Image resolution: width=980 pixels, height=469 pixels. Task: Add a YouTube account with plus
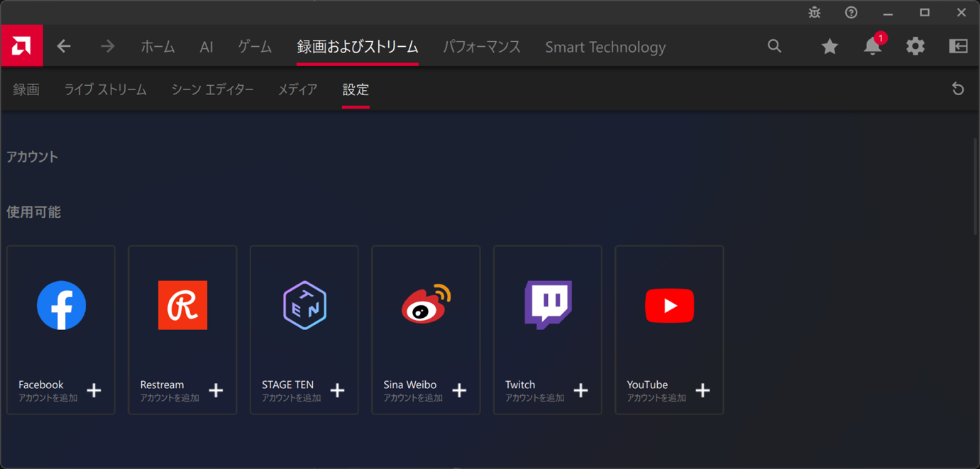click(703, 390)
